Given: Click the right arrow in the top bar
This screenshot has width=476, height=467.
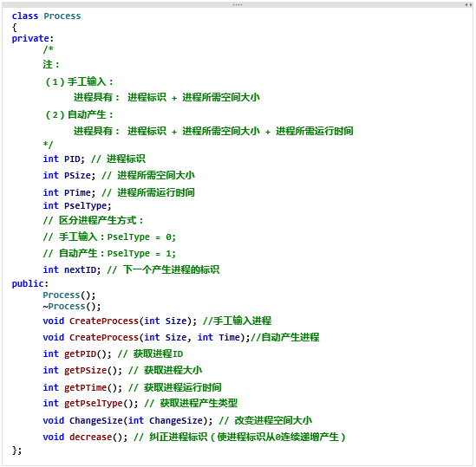Looking at the screenshot, I should pyautogui.click(x=471, y=4).
